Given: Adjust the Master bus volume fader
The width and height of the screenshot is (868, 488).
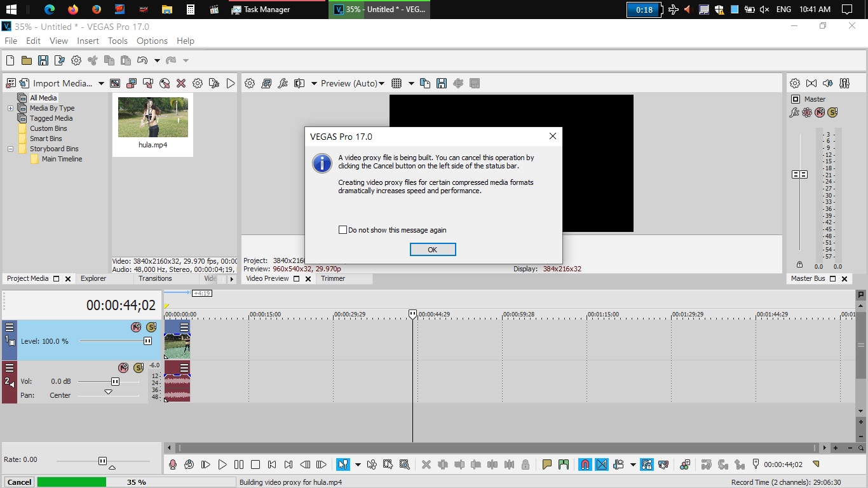Looking at the screenshot, I should tap(799, 174).
